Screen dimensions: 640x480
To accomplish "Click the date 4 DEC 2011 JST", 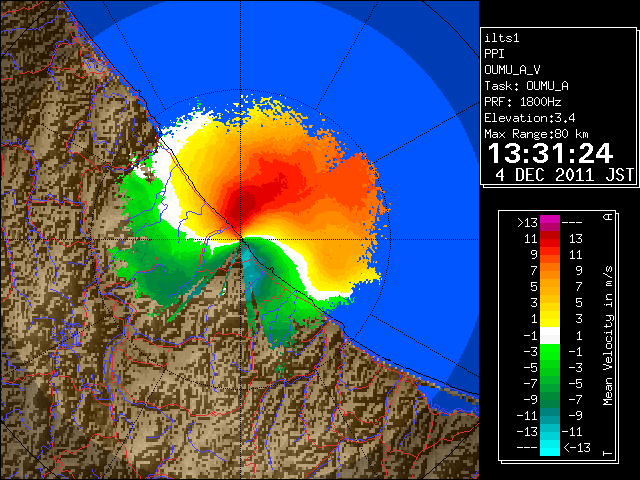I will click(x=564, y=175).
